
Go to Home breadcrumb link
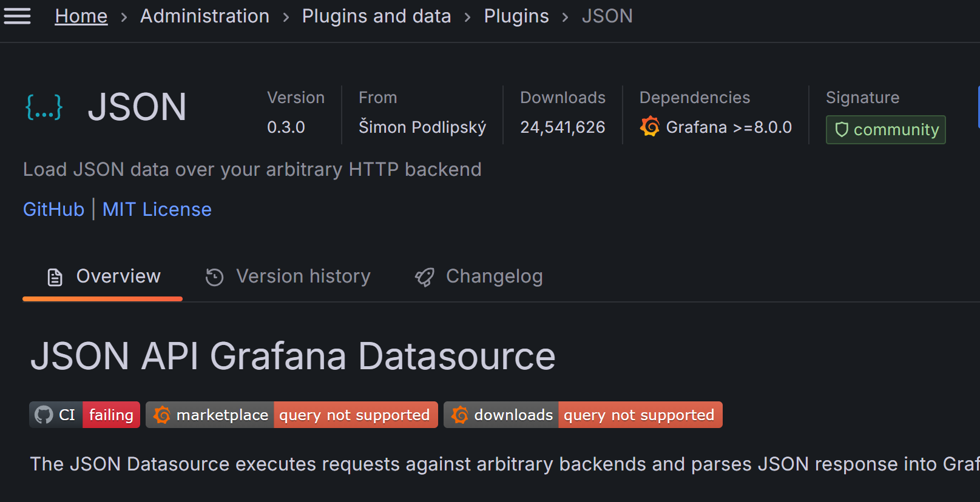point(81,16)
